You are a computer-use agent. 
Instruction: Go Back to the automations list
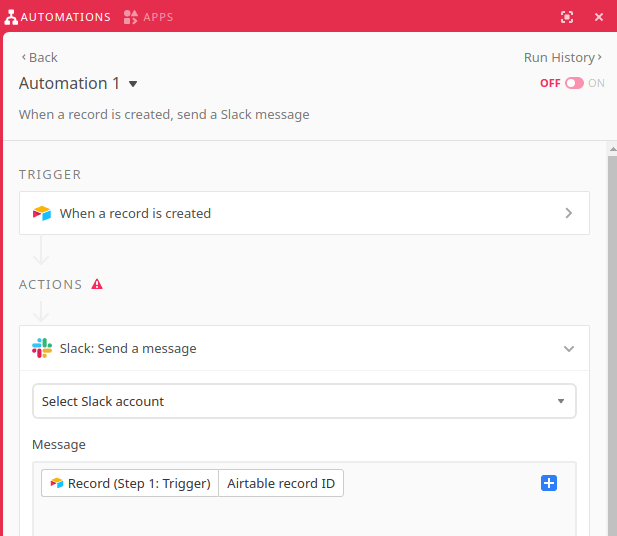39,57
